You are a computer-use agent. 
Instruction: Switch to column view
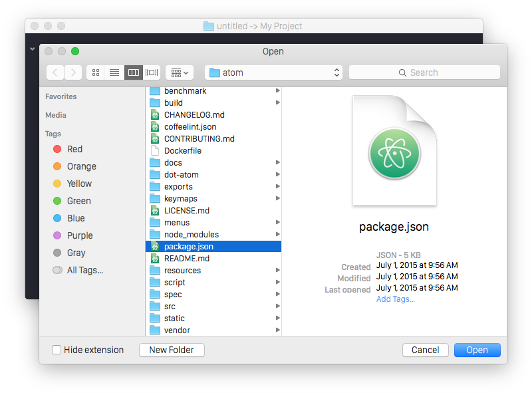pyautogui.click(x=133, y=72)
